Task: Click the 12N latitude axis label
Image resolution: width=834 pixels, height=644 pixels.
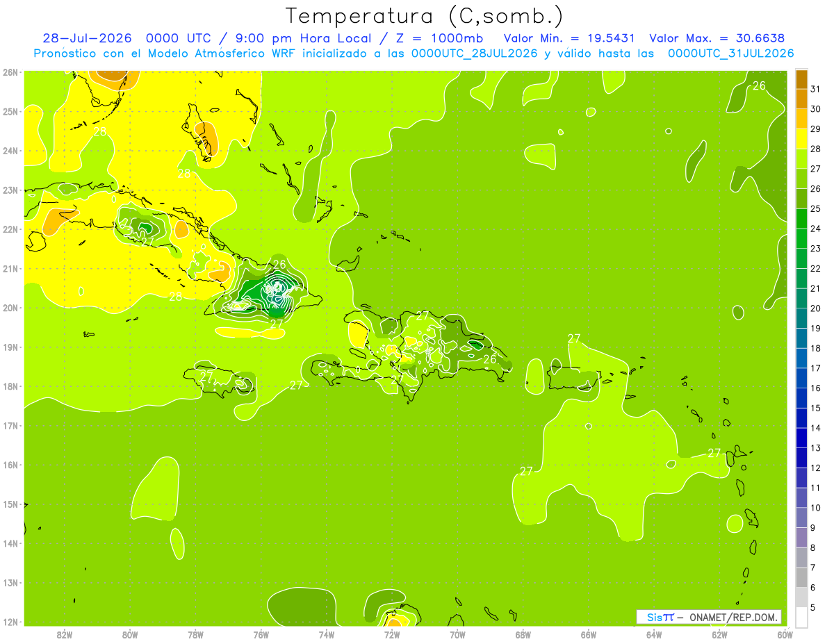Action: coord(10,622)
